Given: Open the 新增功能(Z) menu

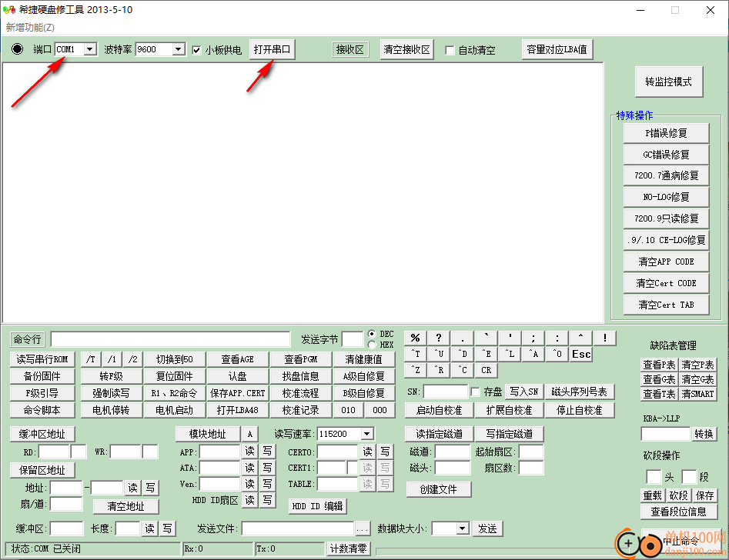Looking at the screenshot, I should point(30,28).
